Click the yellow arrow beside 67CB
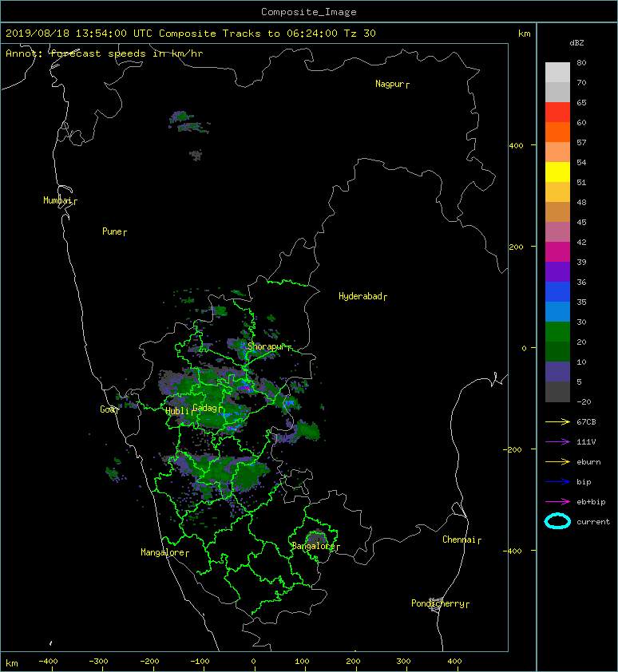 [x=557, y=421]
